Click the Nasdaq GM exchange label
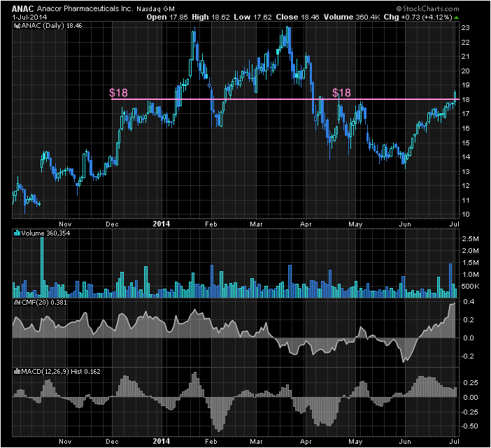The image size is (491, 448). (x=156, y=9)
